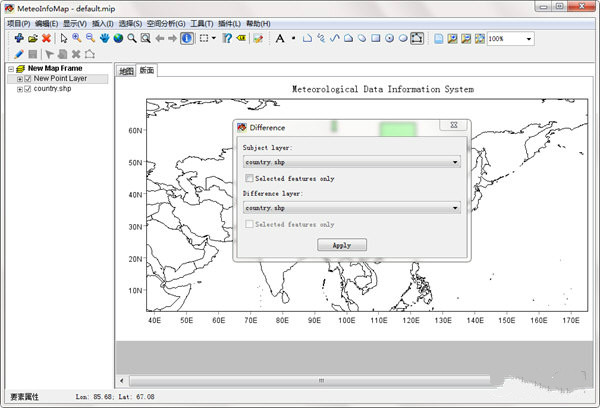Click the red Remove Layer icon
Viewport: 600px width, 408px height.
[46, 38]
